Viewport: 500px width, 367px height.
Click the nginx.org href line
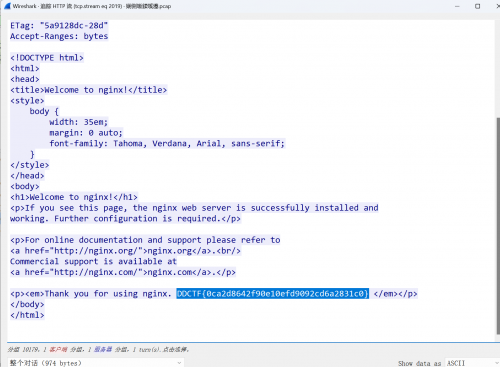click(x=125, y=251)
